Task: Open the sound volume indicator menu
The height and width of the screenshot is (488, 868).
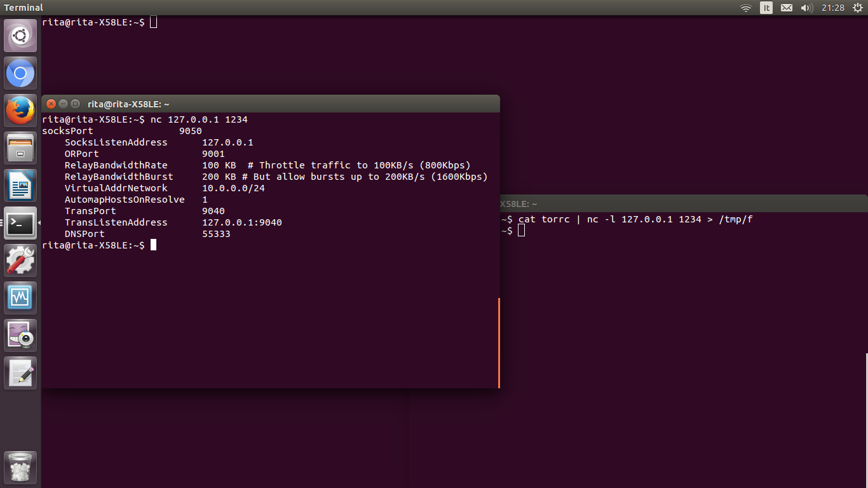Action: 807,8
